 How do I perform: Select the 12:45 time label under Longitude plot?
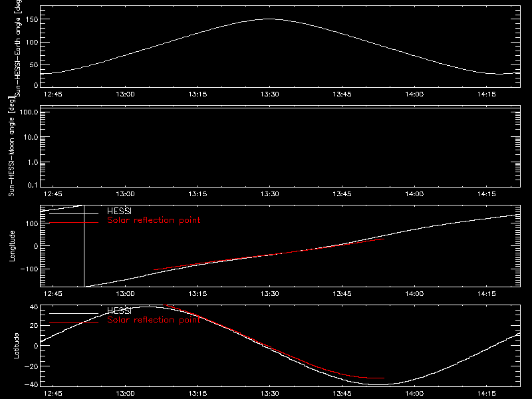[53, 293]
